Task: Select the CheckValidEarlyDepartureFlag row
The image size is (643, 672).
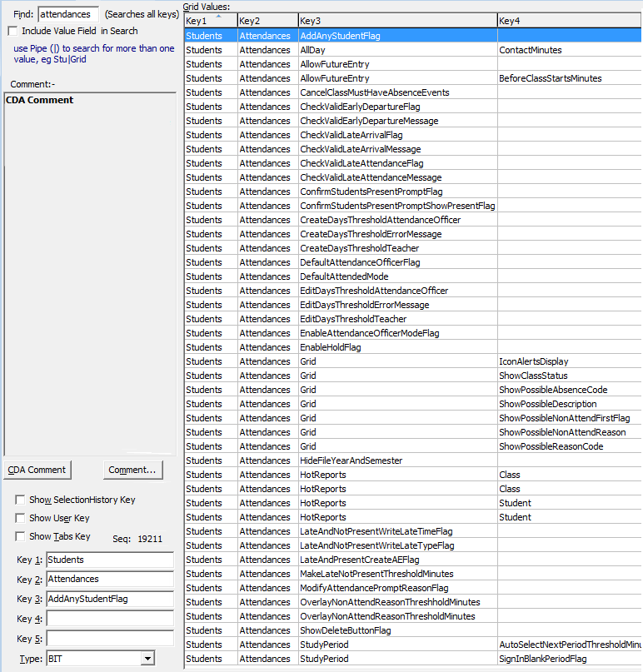Action: click(413, 107)
